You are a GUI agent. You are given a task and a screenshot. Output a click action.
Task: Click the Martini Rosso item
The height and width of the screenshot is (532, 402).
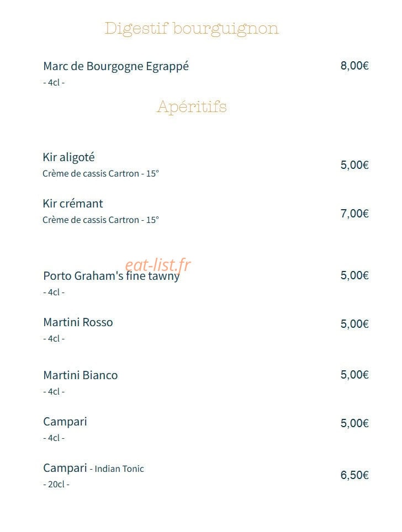(78, 322)
